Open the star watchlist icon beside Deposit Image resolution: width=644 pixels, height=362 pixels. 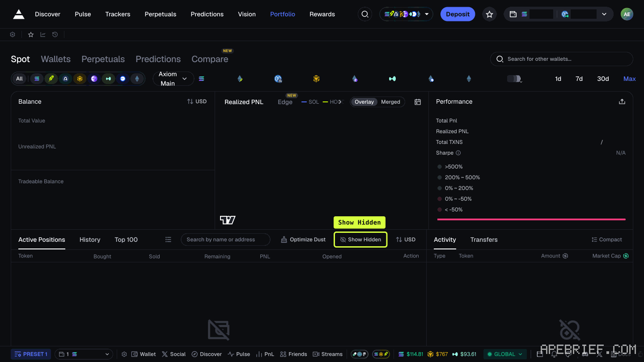(x=489, y=14)
